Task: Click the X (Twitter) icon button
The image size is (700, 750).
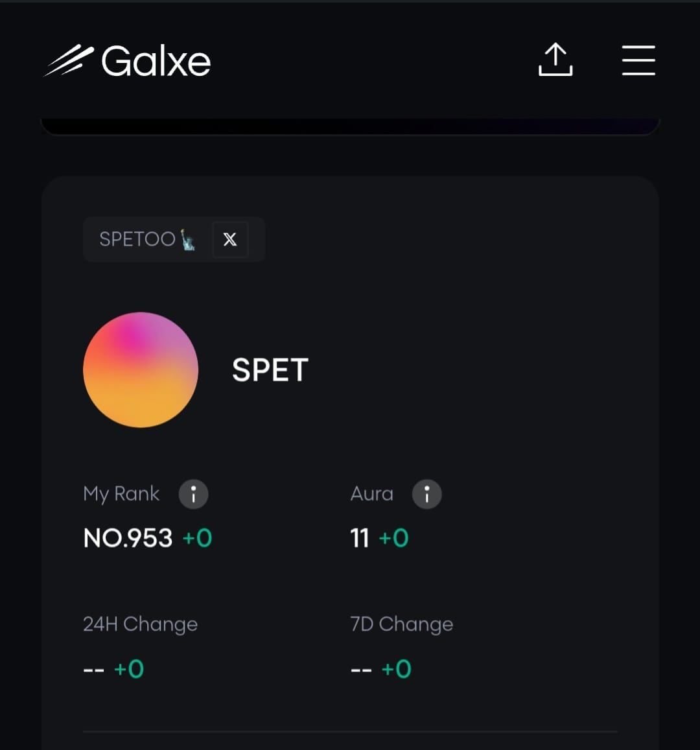Action: coord(230,239)
